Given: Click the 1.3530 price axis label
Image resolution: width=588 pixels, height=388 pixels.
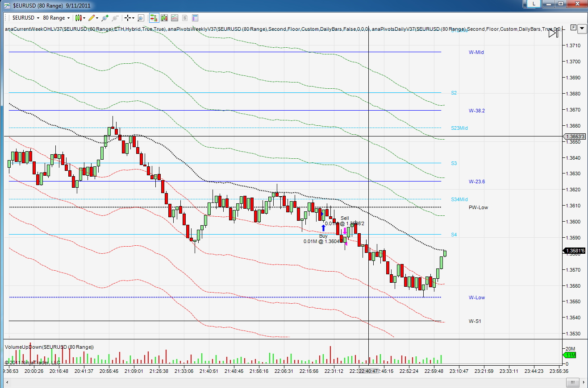Looking at the screenshot, I should pyautogui.click(x=573, y=334).
